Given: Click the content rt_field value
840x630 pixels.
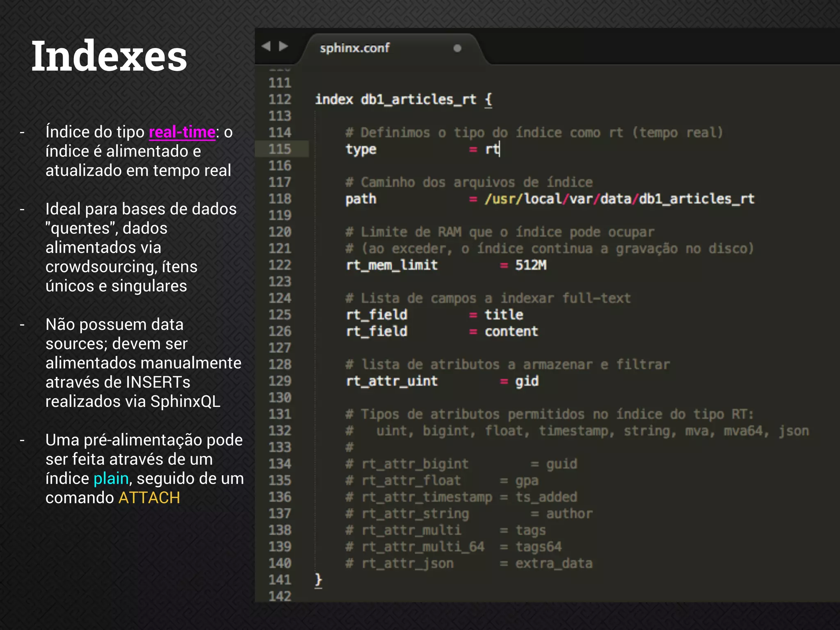Looking at the screenshot, I should 511,331.
